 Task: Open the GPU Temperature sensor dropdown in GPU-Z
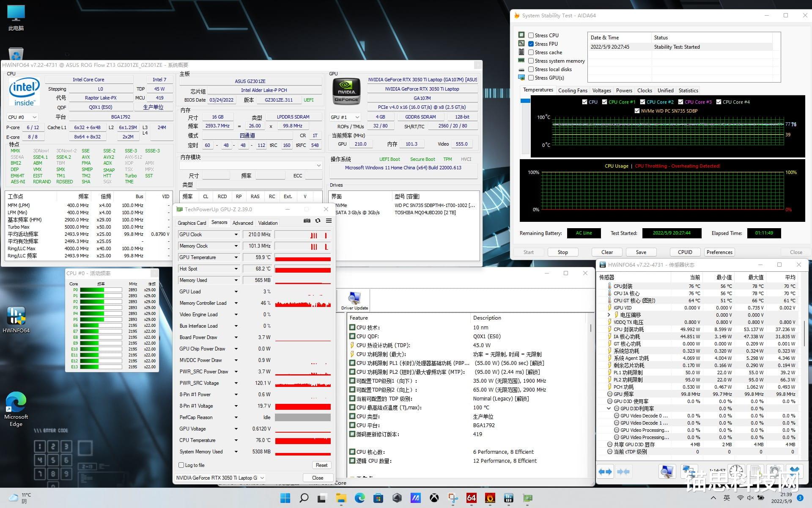click(236, 257)
